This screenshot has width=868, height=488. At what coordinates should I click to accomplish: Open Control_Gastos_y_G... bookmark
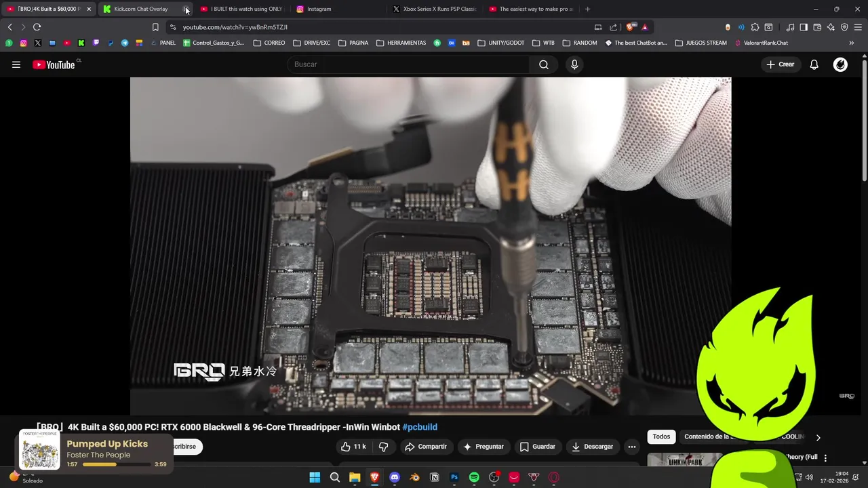tap(214, 43)
